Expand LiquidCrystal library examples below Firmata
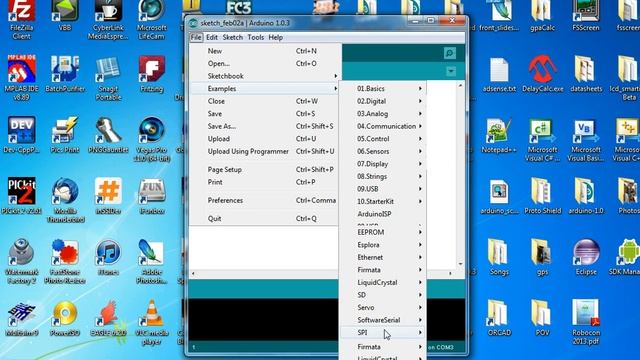The width and height of the screenshot is (640, 360). (383, 282)
